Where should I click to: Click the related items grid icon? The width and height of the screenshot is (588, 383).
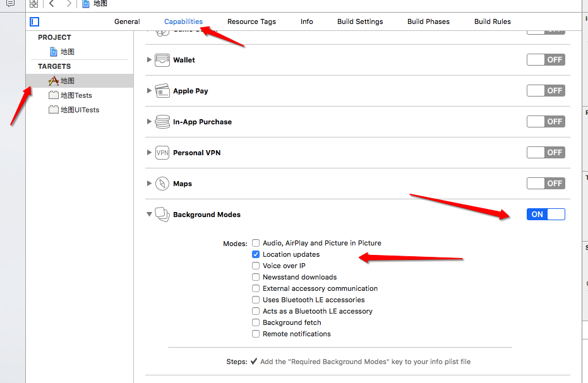click(x=34, y=4)
